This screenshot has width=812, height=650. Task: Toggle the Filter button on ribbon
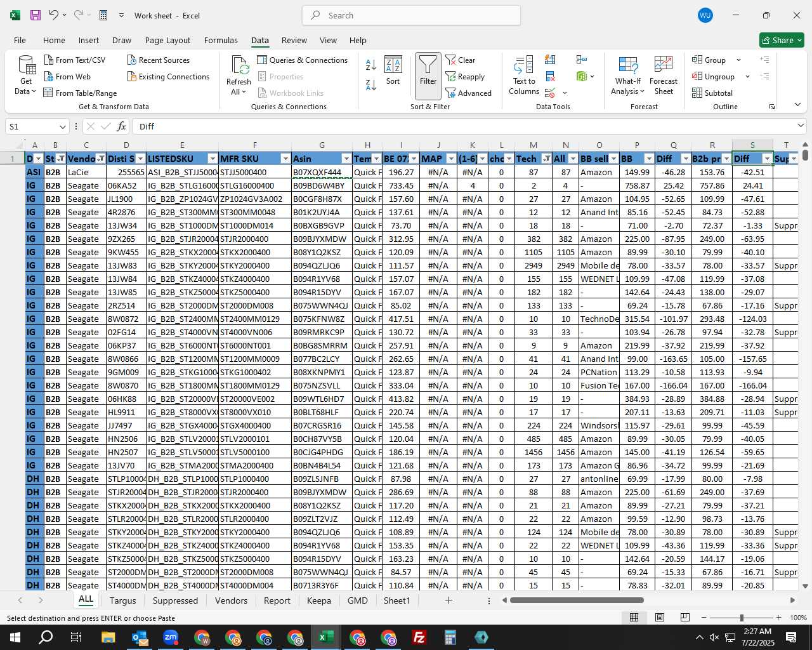pyautogui.click(x=428, y=76)
